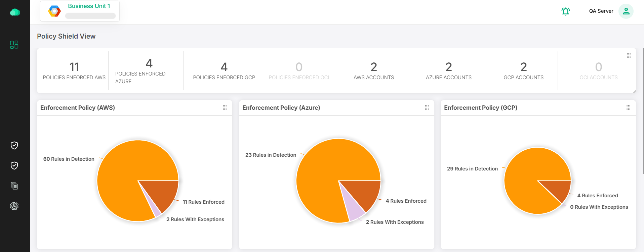Click the grip icon on the summary stats card

click(629, 56)
